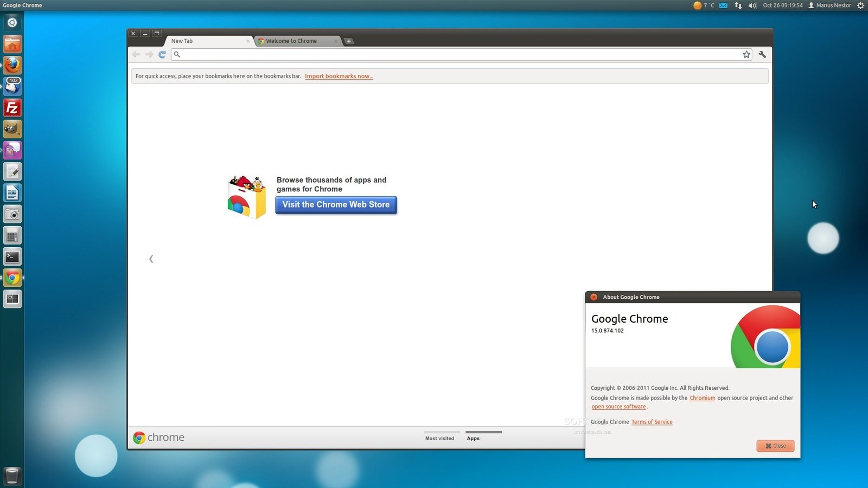868x488 pixels.
Task: Open the wrench settings menu
Action: point(762,54)
